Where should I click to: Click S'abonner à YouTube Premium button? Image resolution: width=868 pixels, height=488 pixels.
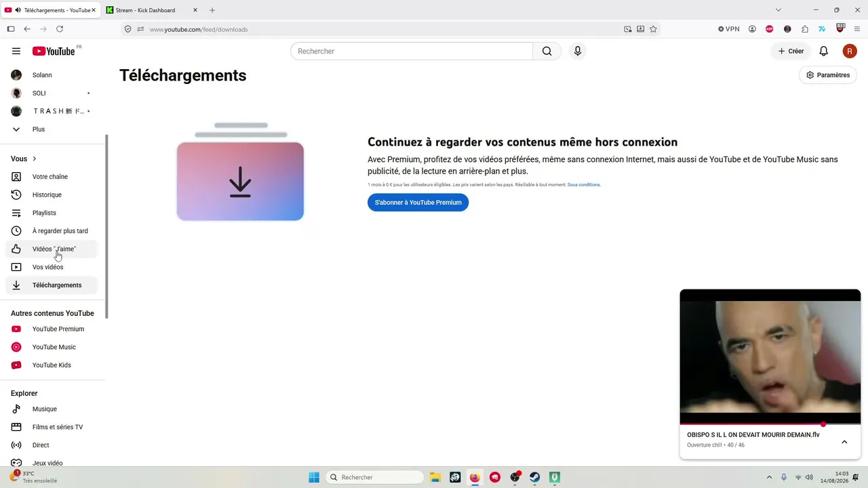(x=418, y=203)
